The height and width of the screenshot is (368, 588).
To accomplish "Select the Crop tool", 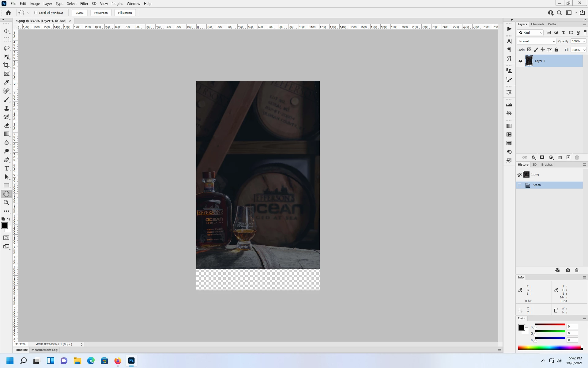I will [x=6, y=65].
